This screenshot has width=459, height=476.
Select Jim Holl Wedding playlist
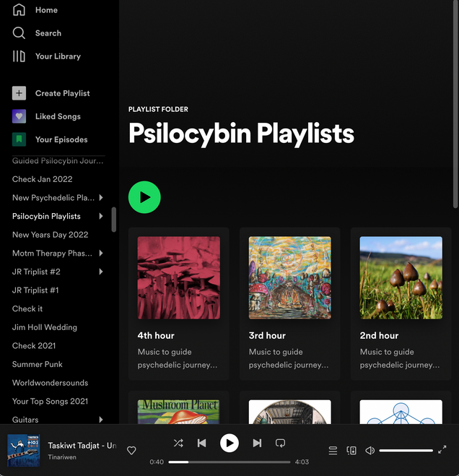(45, 327)
